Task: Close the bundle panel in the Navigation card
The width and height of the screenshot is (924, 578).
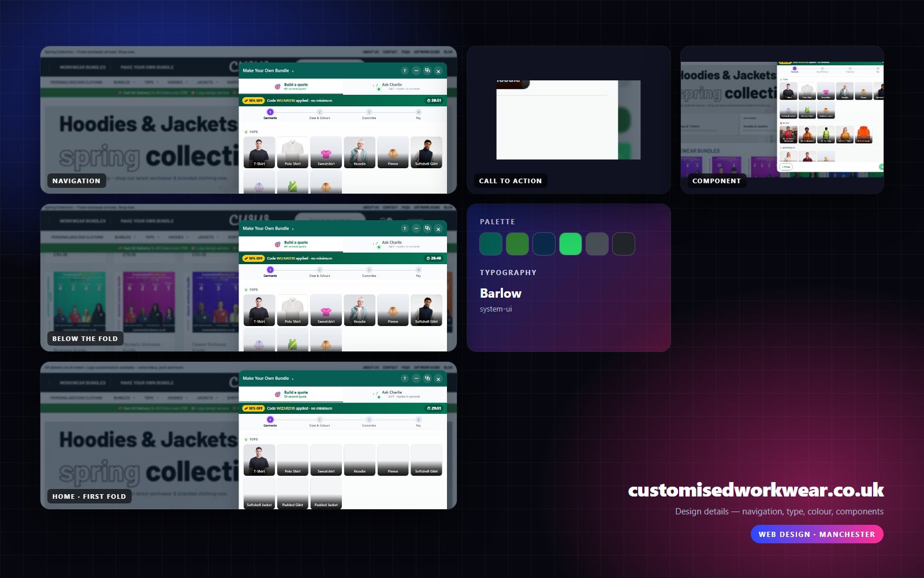Action: coord(438,71)
